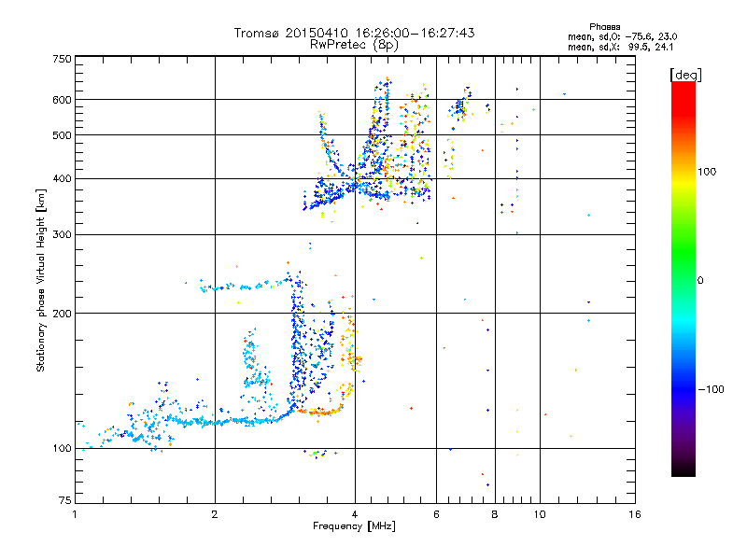
Task: Click the colorbar tick label '100'
Action: point(707,172)
